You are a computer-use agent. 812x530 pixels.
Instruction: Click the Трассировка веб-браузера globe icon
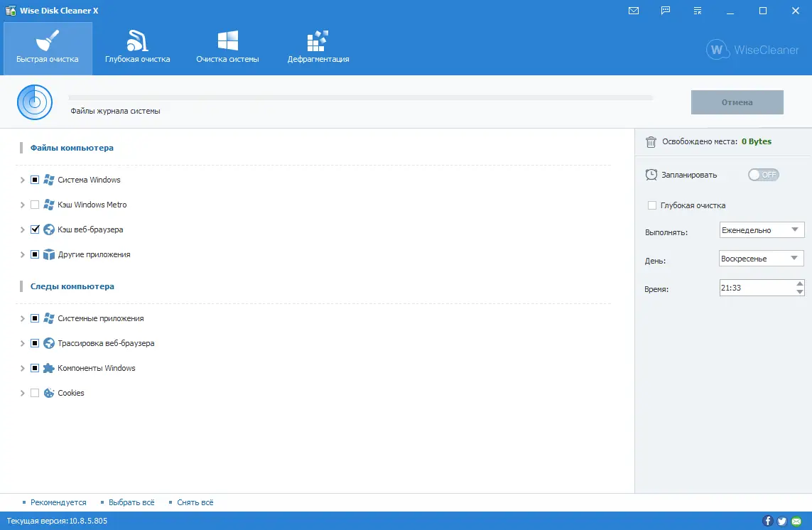pyautogui.click(x=49, y=343)
